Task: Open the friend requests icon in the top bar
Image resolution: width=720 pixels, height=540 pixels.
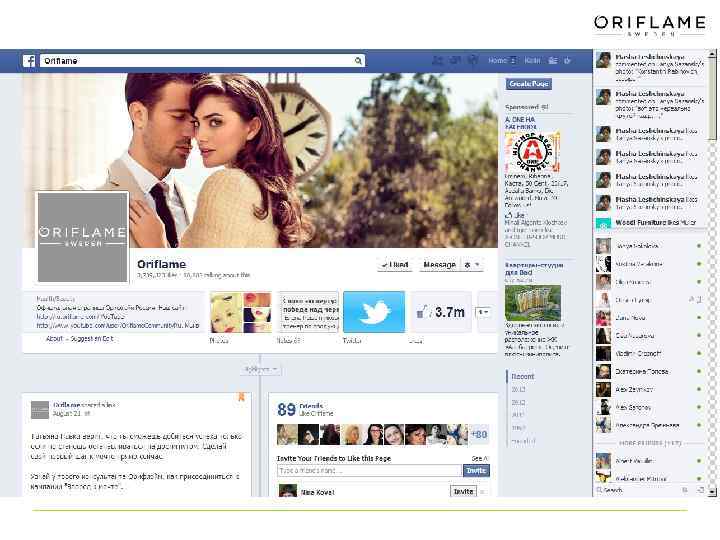Action: click(437, 60)
